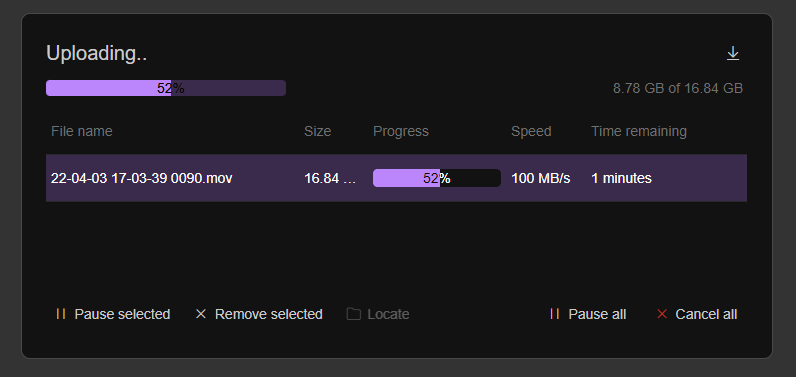796x377 pixels.
Task: Remove selected upload using the text label
Action: click(x=269, y=315)
